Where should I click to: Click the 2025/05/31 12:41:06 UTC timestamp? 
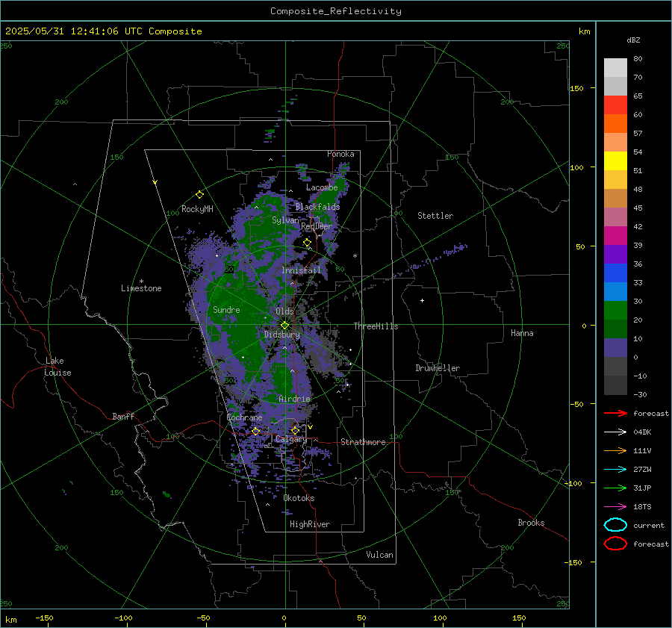coord(74,31)
